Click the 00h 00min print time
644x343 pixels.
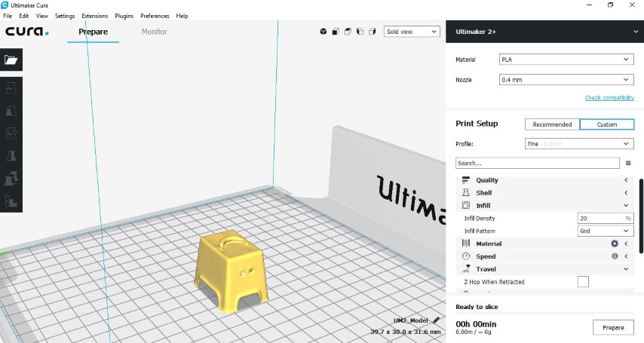476,324
